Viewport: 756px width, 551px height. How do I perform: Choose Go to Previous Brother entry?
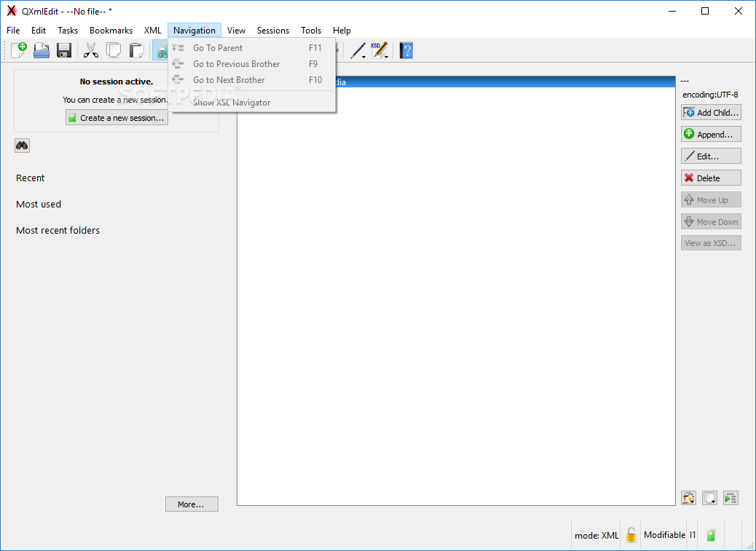pyautogui.click(x=252, y=63)
